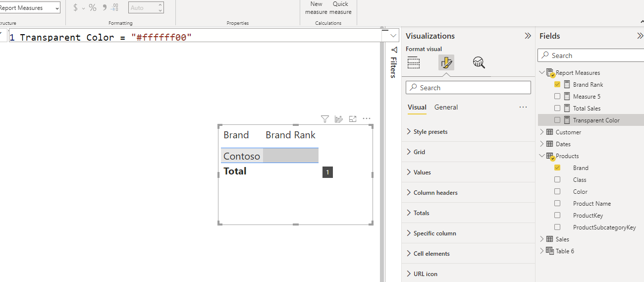The height and width of the screenshot is (282, 644).
Task: Open the Build visual fields icon
Action: pyautogui.click(x=414, y=62)
